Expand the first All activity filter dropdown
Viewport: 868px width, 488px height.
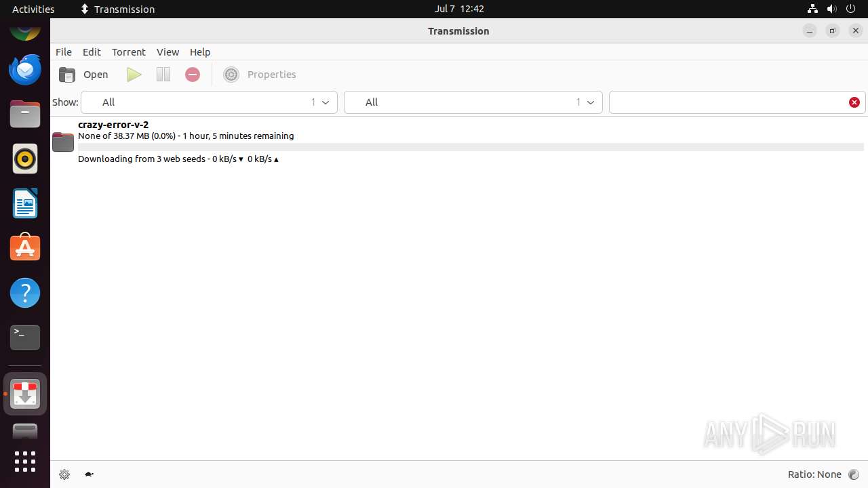click(x=209, y=102)
